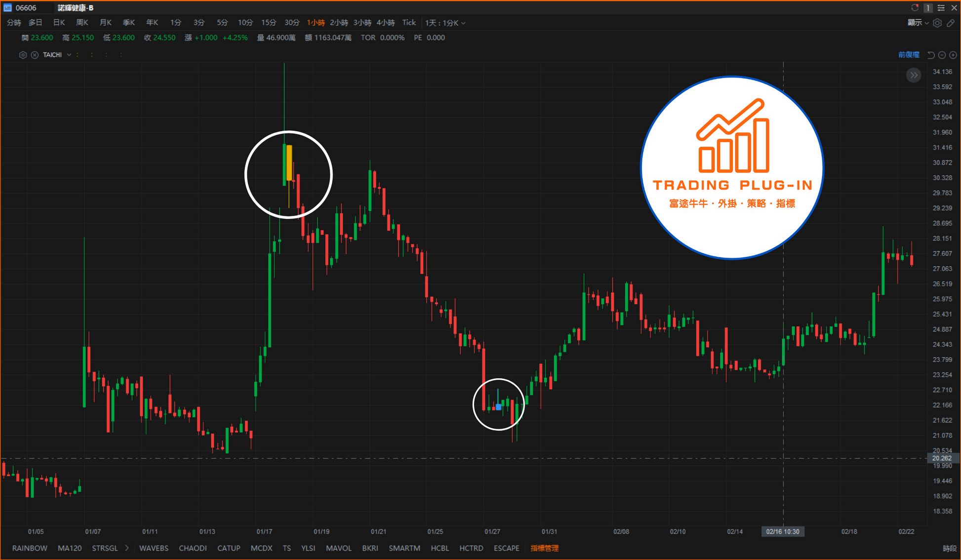
Task: Select the 月K monthly period
Action: (106, 23)
